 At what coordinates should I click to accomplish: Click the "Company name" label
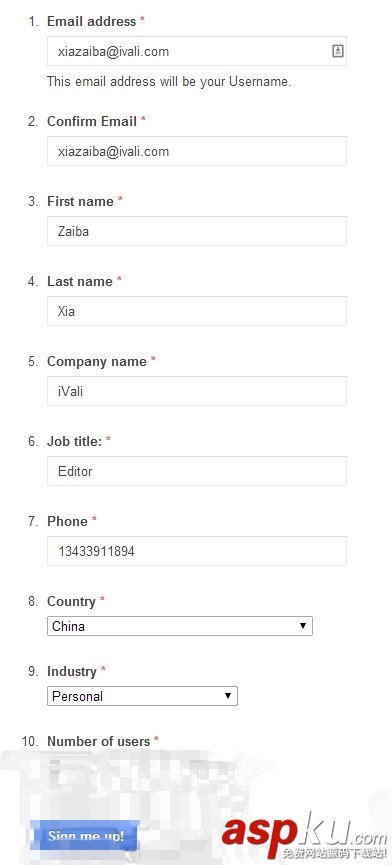click(x=97, y=361)
